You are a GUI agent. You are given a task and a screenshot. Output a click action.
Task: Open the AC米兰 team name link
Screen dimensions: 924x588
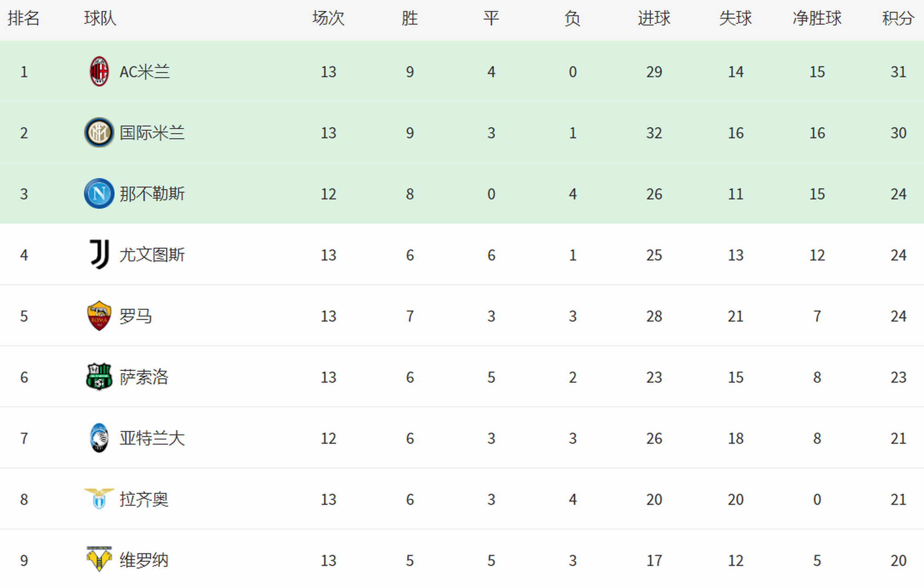coord(145,72)
